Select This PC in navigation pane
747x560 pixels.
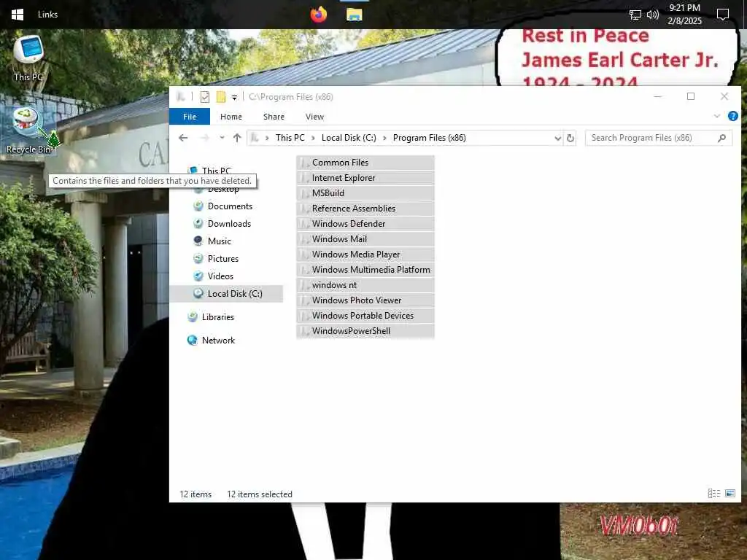(216, 171)
